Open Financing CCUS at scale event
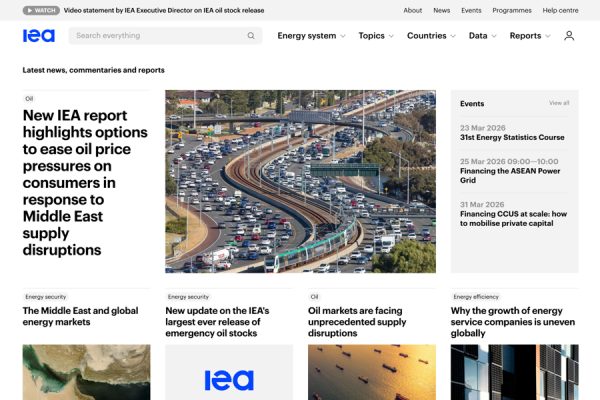This screenshot has width=600, height=400. 513,219
